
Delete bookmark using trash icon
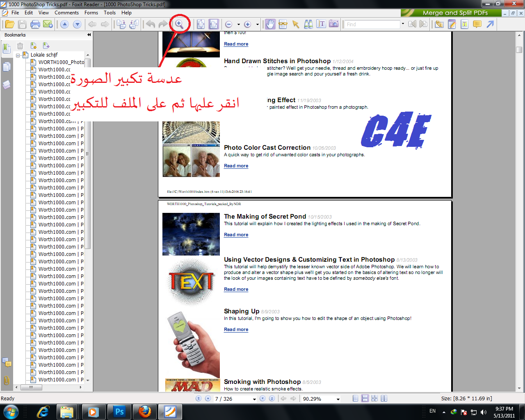tap(20, 46)
